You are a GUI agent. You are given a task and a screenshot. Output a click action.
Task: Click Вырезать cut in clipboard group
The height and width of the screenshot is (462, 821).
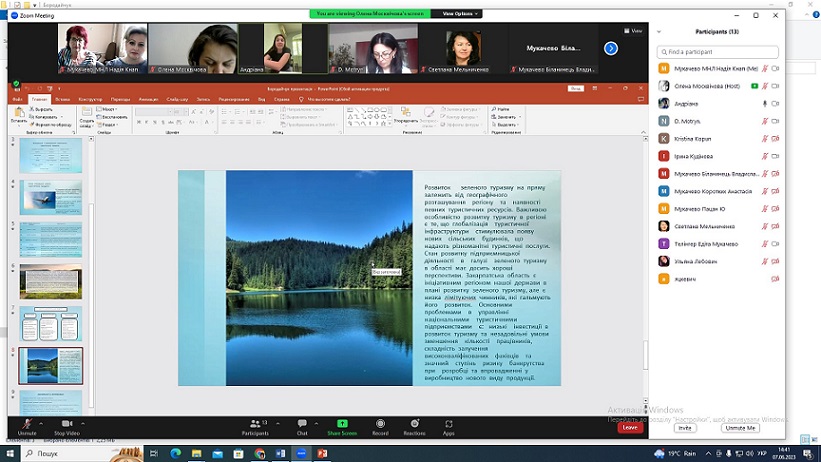point(41,109)
